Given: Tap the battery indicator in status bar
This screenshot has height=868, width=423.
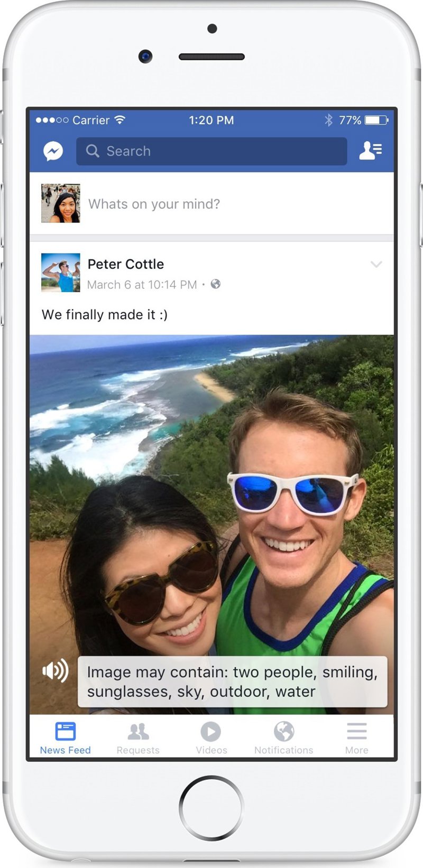Looking at the screenshot, I should tap(376, 120).
